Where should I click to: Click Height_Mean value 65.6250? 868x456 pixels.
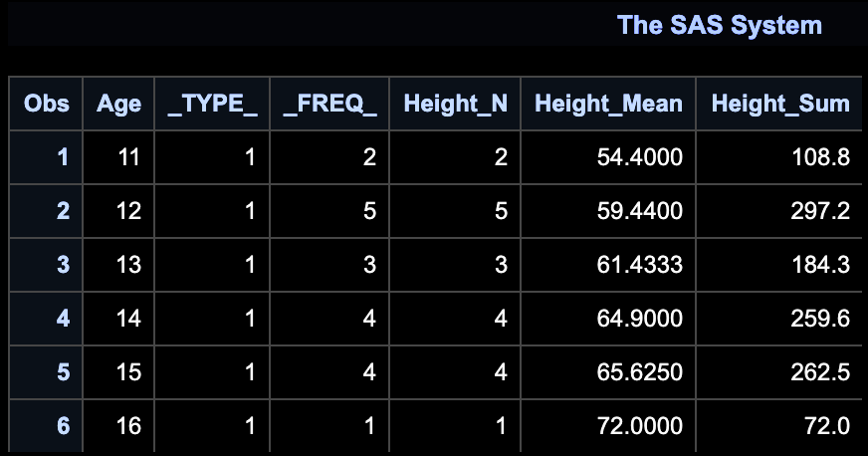tap(639, 372)
